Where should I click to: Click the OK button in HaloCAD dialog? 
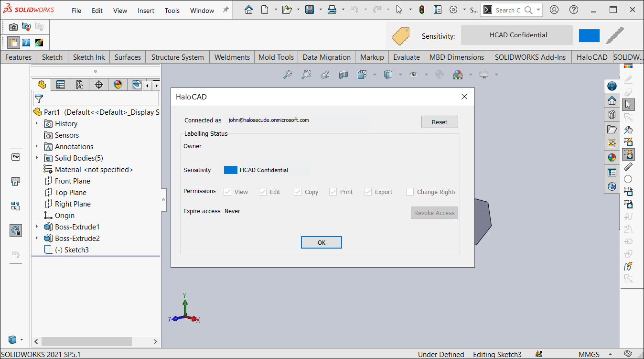click(321, 242)
